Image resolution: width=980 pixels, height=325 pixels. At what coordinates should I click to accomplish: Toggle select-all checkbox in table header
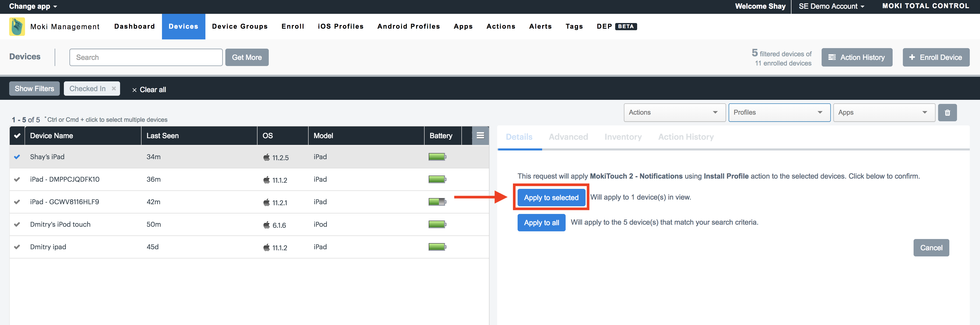pyautogui.click(x=17, y=136)
